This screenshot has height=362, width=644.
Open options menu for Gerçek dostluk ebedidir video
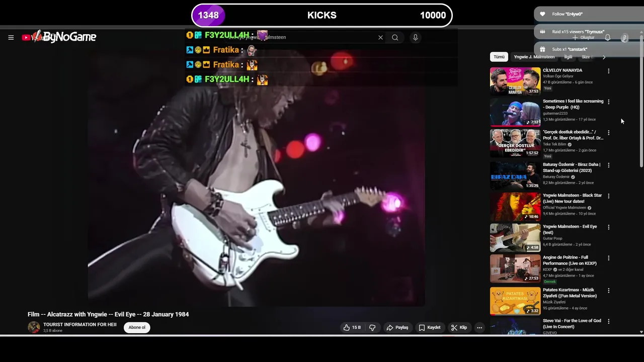(x=608, y=133)
